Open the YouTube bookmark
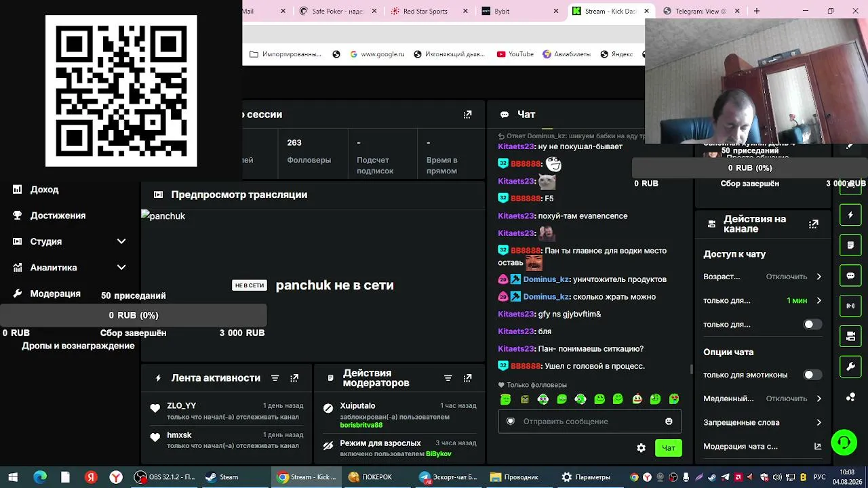Image resolution: width=868 pixels, height=488 pixels. click(515, 54)
